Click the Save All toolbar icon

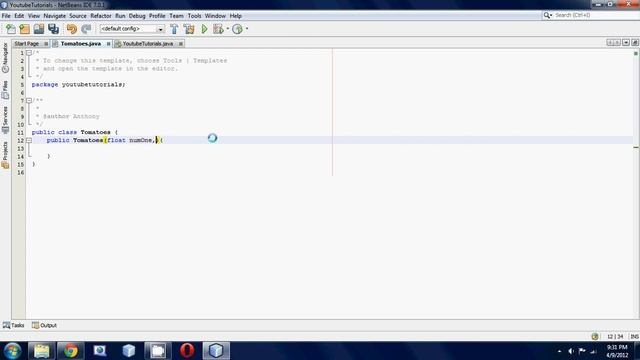53,29
